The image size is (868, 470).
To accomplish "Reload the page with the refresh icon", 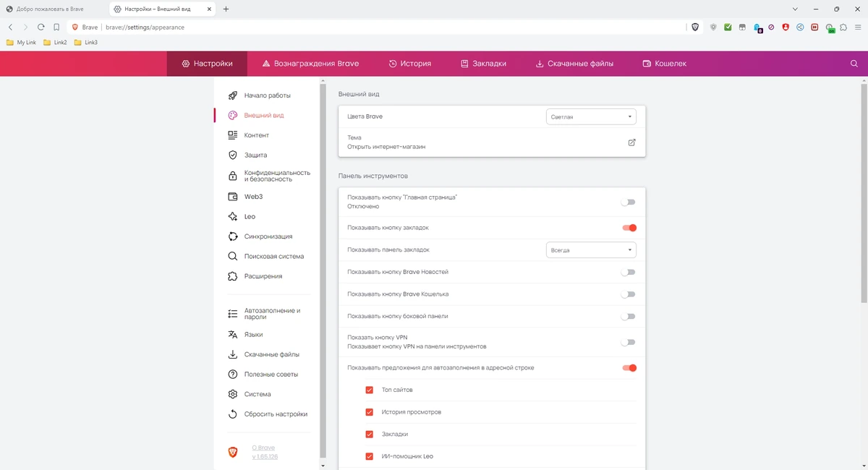I will pos(41,27).
